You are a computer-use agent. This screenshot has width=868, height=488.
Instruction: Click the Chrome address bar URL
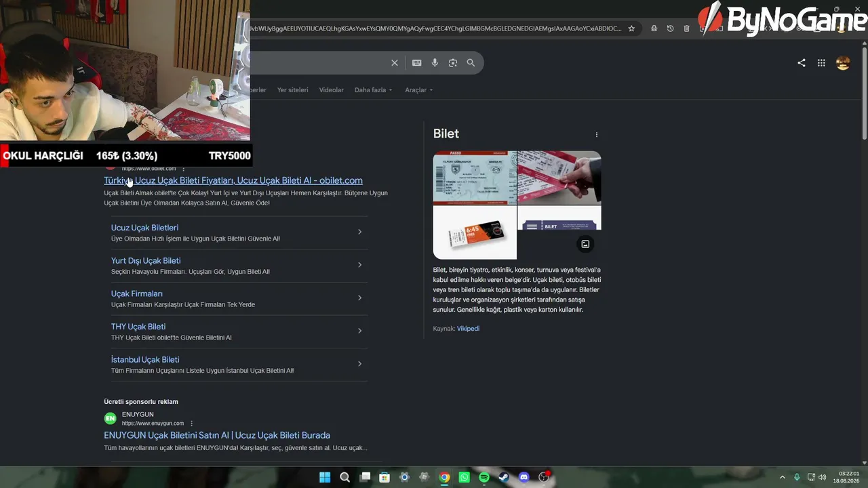click(x=436, y=28)
